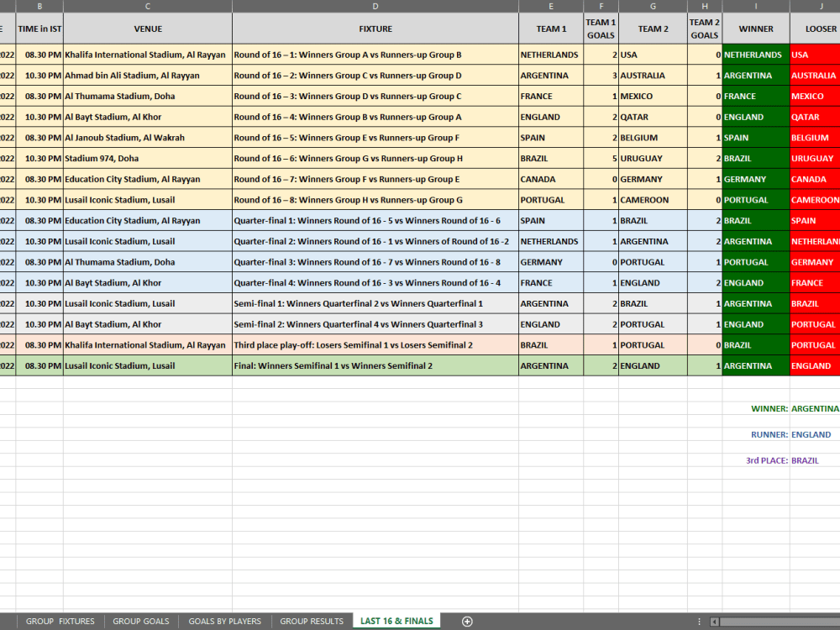Click 'Ahmad bin Ali Stadium, Al Rayyan' venue cell
The image size is (840, 630).
pos(147,76)
